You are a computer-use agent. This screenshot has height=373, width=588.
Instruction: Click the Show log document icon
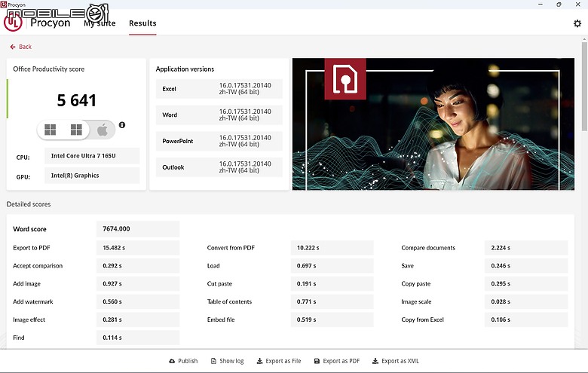[x=213, y=361]
